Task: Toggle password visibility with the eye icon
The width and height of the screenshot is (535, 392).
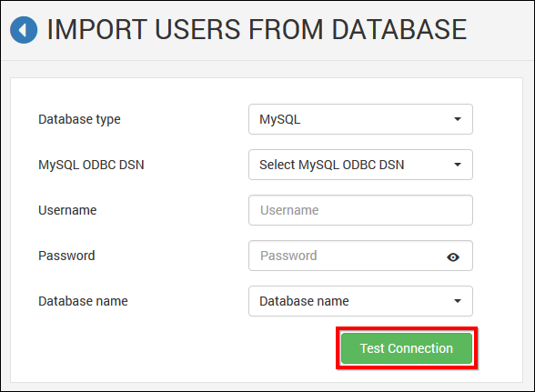Action: (x=453, y=256)
